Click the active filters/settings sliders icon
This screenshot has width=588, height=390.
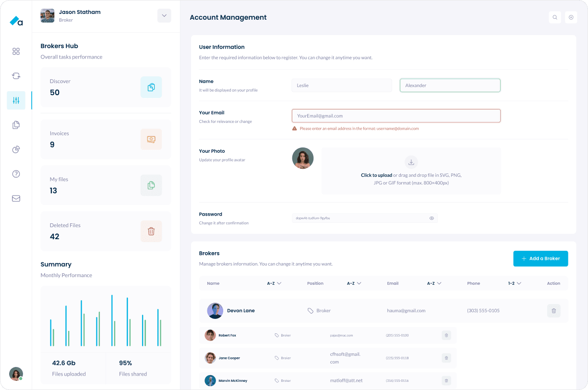coord(16,100)
